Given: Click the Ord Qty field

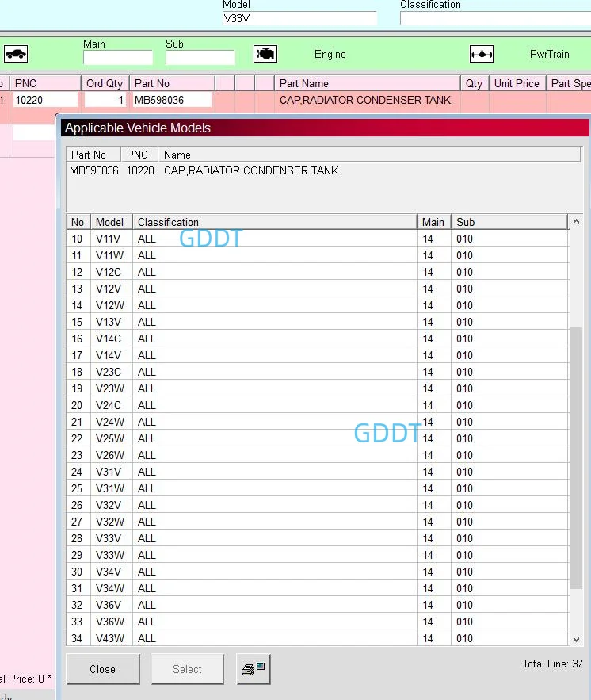Looking at the screenshot, I should [105, 100].
